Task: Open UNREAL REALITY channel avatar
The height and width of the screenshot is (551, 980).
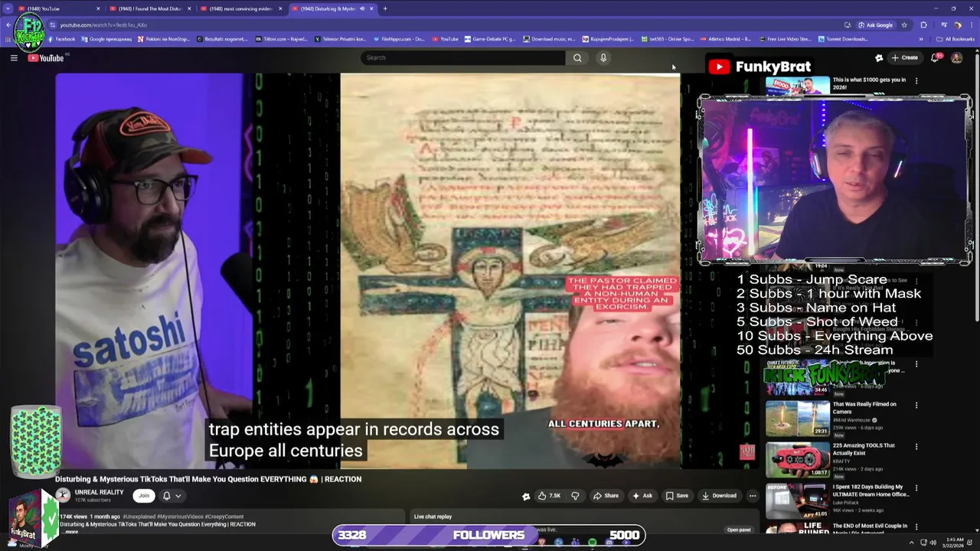Action: [x=63, y=495]
